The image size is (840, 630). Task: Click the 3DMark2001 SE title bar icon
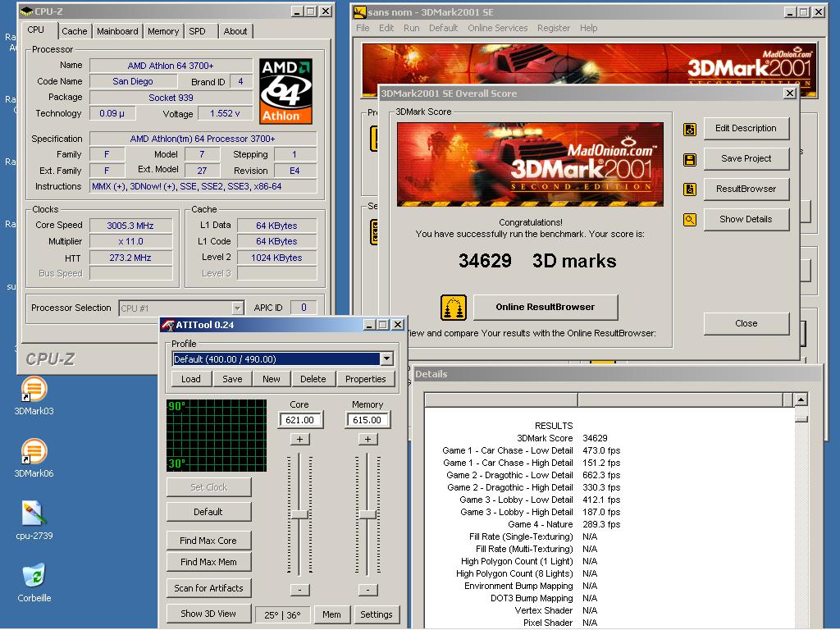pyautogui.click(x=359, y=11)
